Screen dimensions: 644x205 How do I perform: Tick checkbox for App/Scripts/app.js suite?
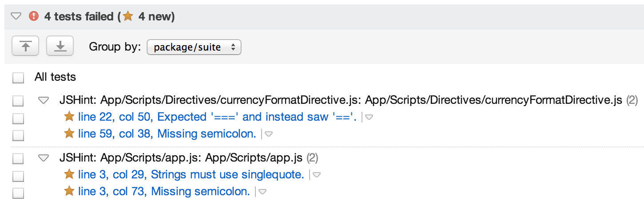tap(18, 158)
